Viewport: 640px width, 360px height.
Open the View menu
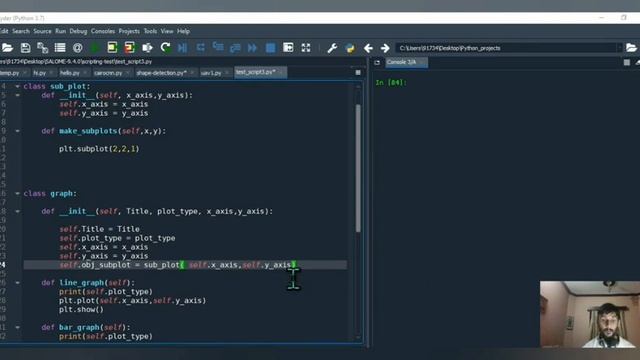point(167,31)
